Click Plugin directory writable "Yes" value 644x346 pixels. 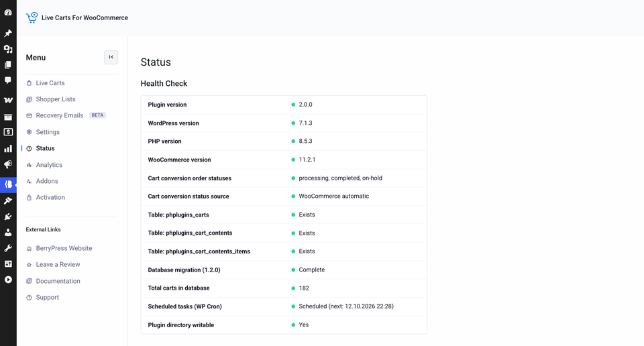click(303, 325)
